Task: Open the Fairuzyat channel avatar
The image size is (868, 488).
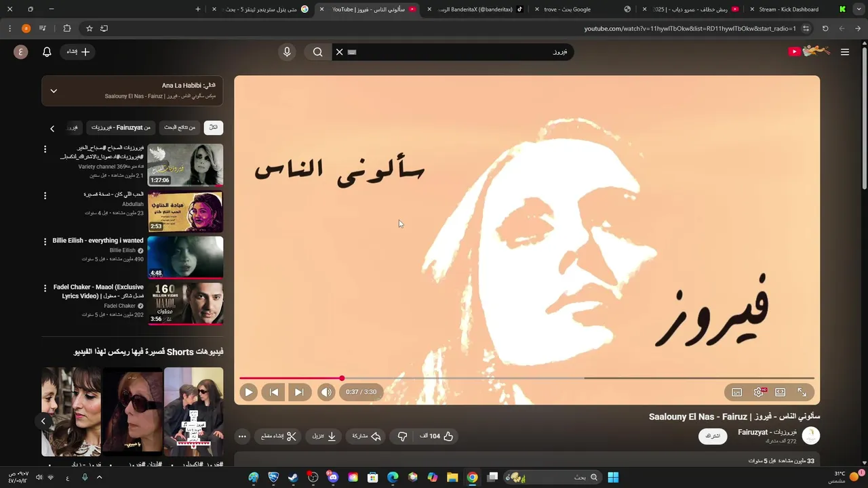Action: point(811,436)
